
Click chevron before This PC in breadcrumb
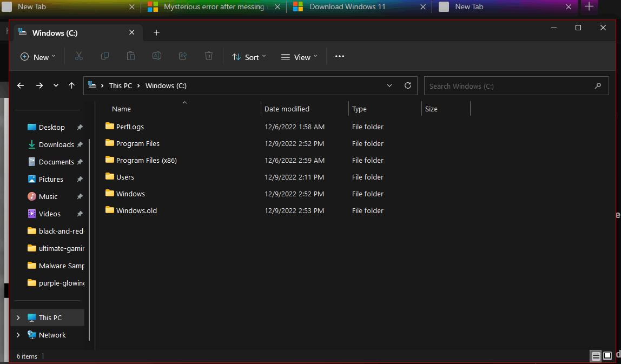click(102, 85)
